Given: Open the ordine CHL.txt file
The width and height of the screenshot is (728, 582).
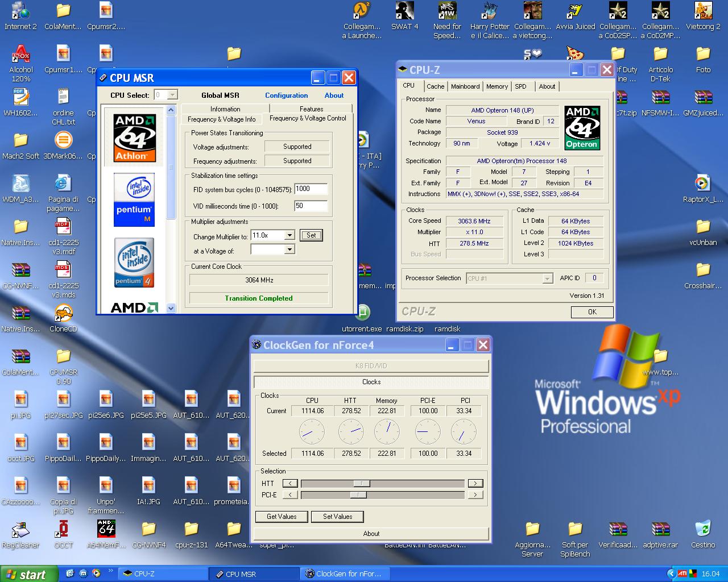Looking at the screenshot, I should click(x=63, y=107).
